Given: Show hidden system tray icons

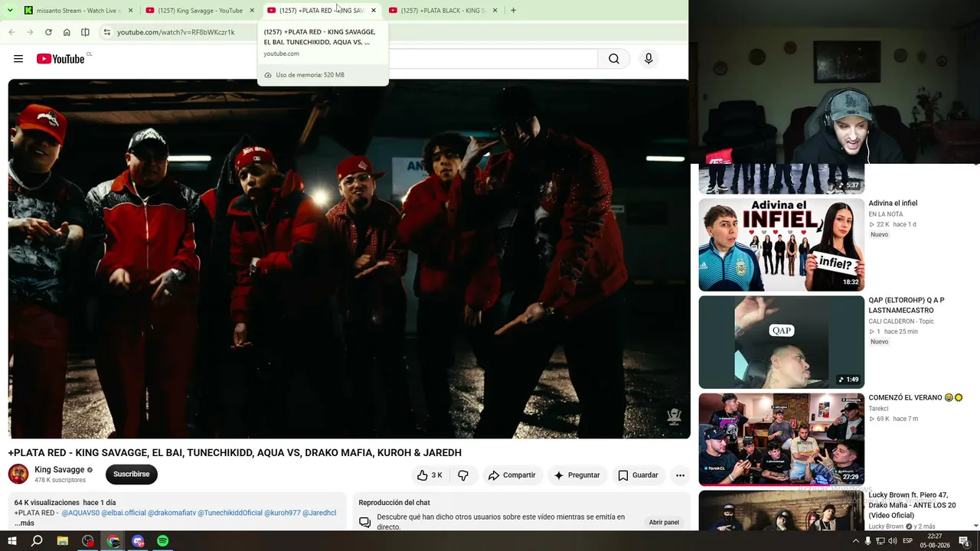Looking at the screenshot, I should (x=856, y=541).
